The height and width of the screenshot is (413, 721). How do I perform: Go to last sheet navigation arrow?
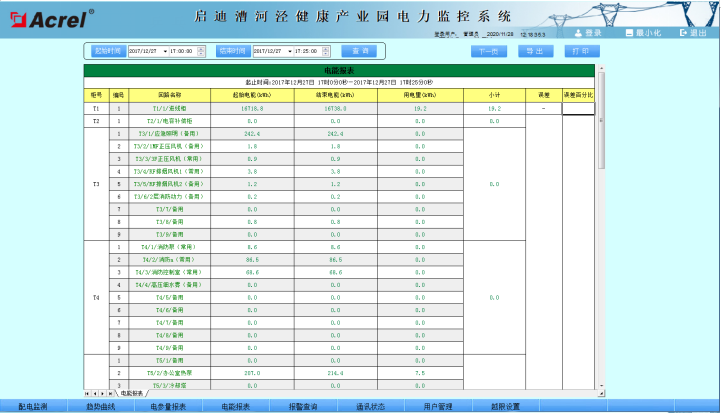coord(112,394)
